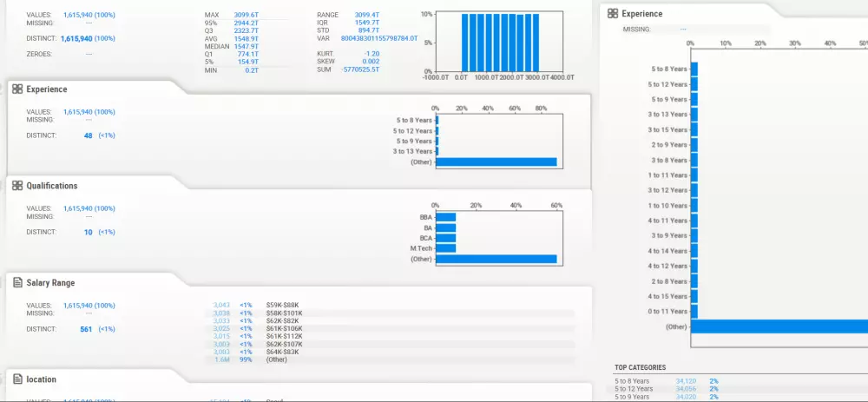Click the MIN value 0.2T
Viewport: 868px width, 402px height.
point(252,70)
